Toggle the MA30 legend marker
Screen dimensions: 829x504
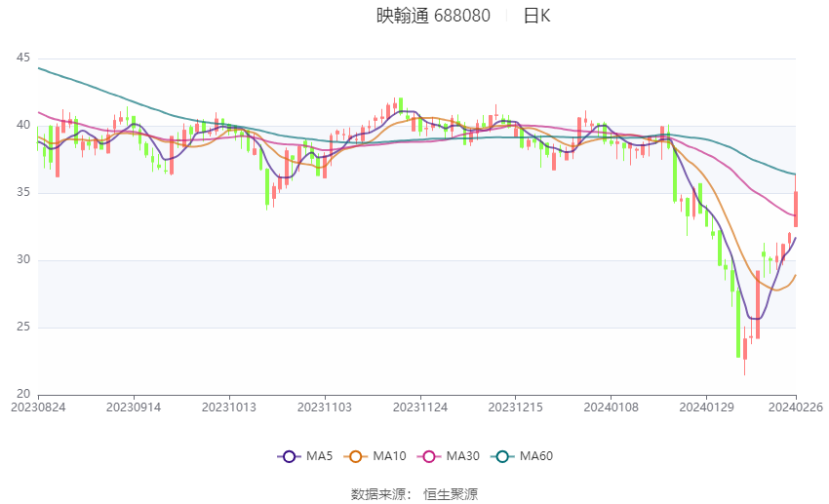[x=429, y=456]
